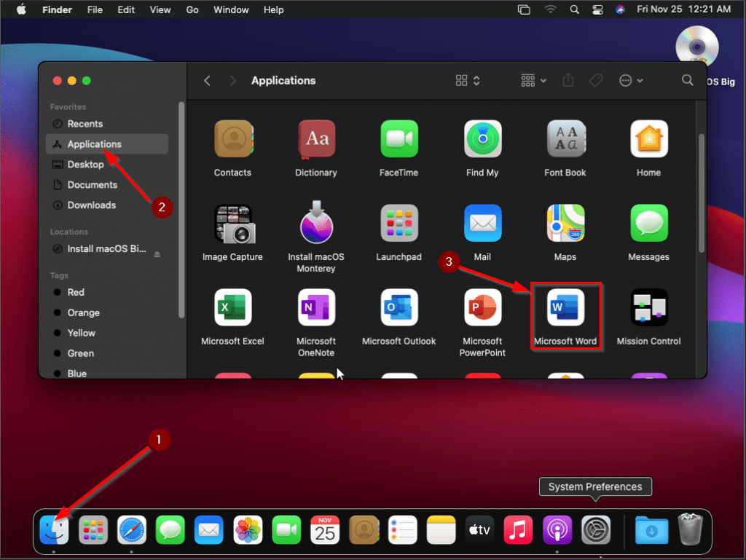Viewport: 746px width, 560px height.
Task: Open the Maps application
Action: point(565,223)
